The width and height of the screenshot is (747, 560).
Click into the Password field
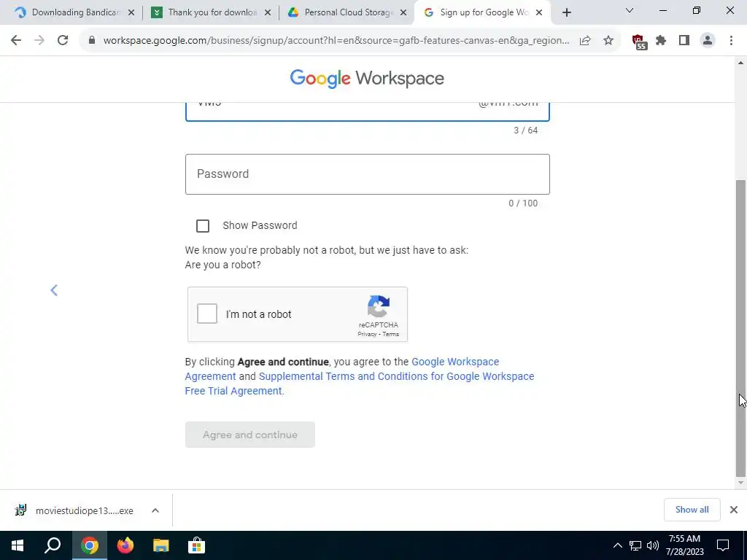pyautogui.click(x=368, y=174)
